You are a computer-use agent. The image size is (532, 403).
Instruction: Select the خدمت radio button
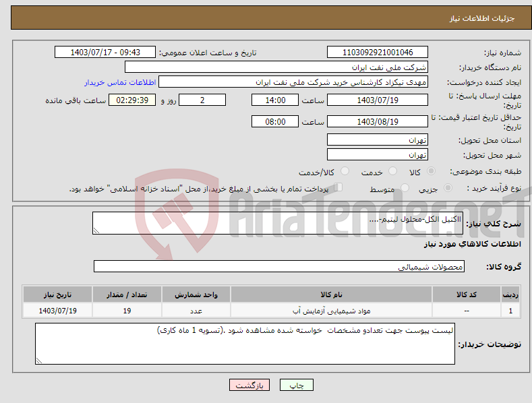point(392,171)
